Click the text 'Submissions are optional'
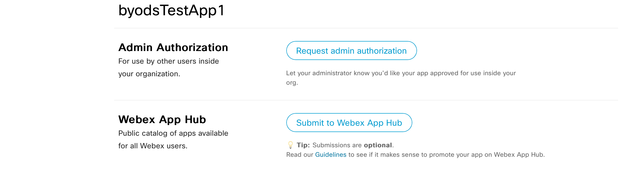This screenshot has height=172, width=644. point(352,145)
